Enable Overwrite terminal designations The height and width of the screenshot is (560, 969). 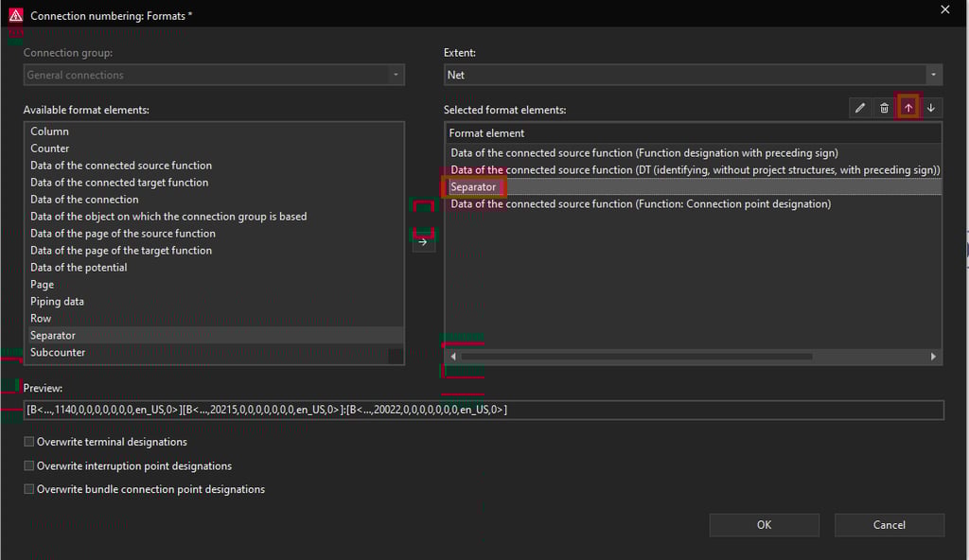29,442
